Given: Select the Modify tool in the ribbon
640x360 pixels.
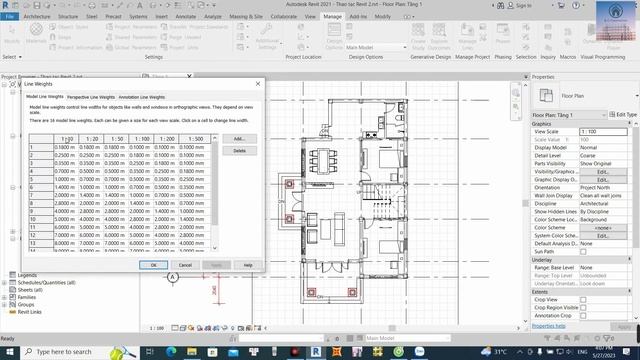Looking at the screenshot, I should coord(11,33).
